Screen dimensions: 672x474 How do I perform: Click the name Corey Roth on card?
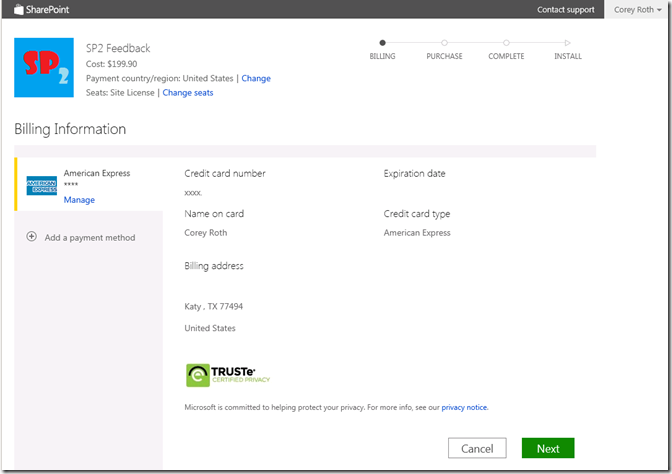click(x=206, y=233)
